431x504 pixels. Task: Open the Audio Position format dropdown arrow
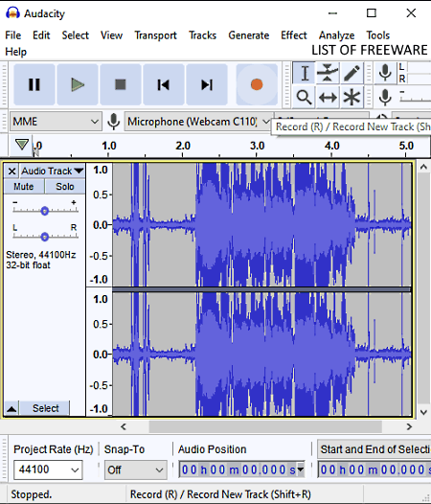pyautogui.click(x=301, y=470)
